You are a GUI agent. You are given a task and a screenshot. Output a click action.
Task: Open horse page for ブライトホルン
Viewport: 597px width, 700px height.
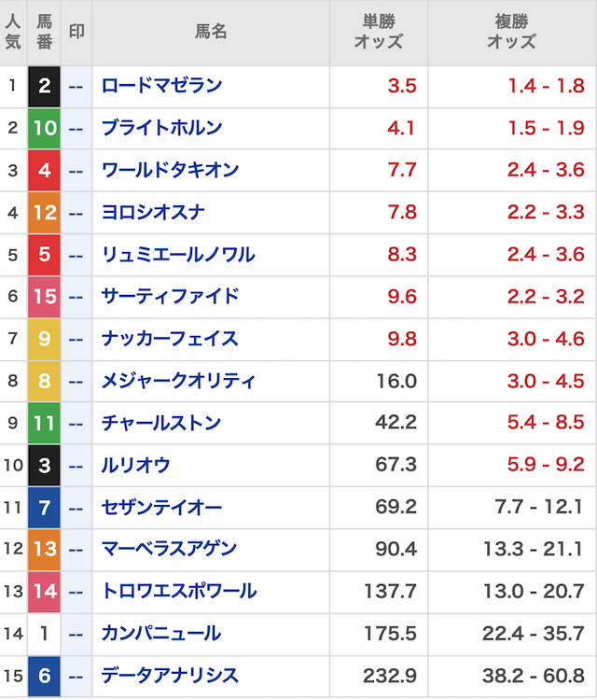click(x=161, y=129)
